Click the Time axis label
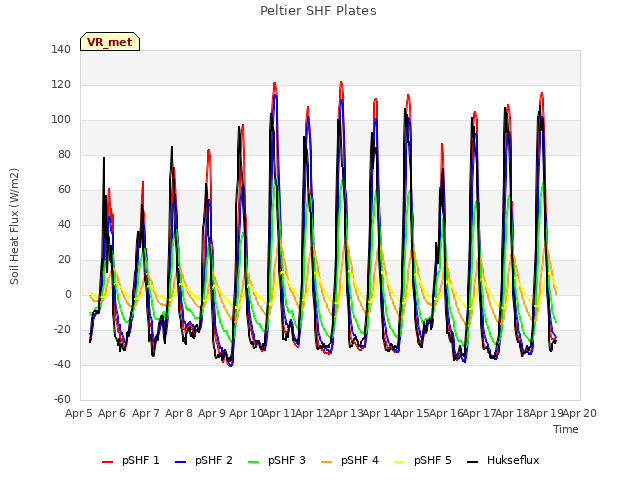This screenshot has height=480, width=640. click(x=566, y=429)
